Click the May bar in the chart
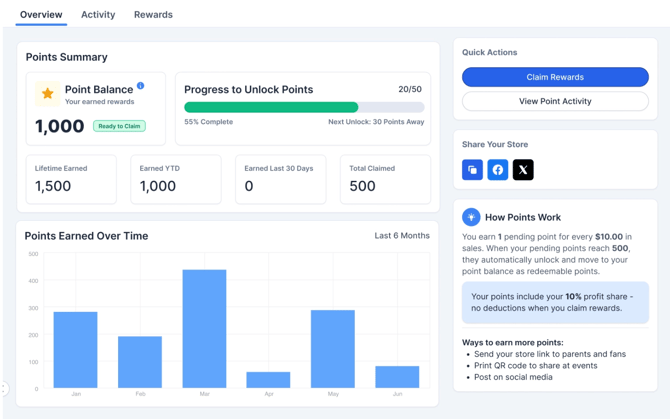Image resolution: width=670 pixels, height=419 pixels. pos(333,348)
